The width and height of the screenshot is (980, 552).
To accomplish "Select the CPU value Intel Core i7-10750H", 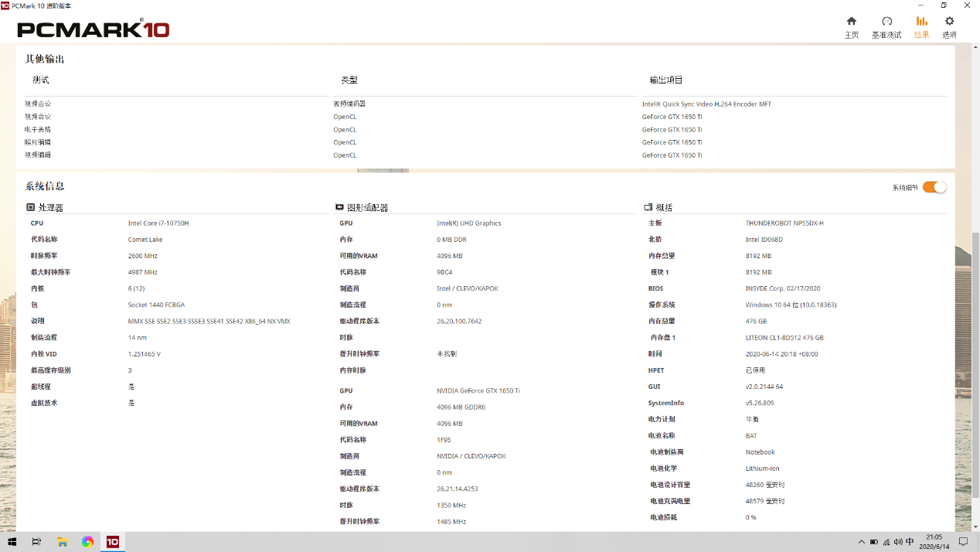I will (158, 223).
